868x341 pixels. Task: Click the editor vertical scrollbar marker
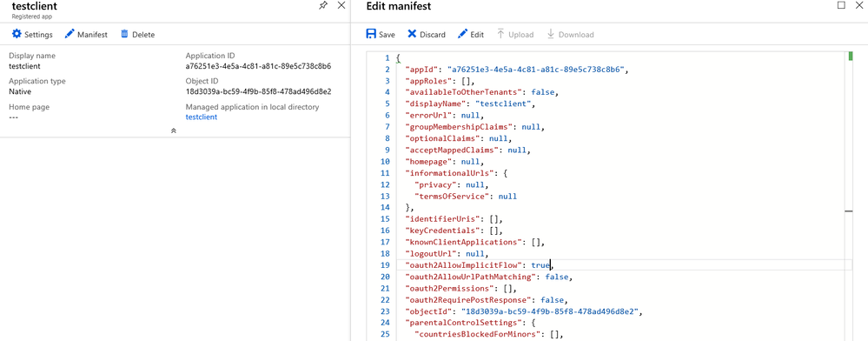tap(850, 56)
